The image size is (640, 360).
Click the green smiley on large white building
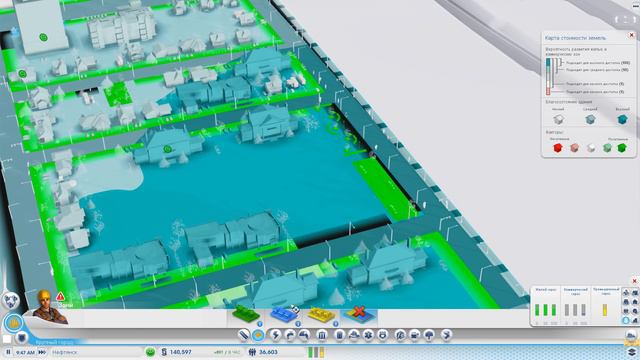tap(43, 37)
